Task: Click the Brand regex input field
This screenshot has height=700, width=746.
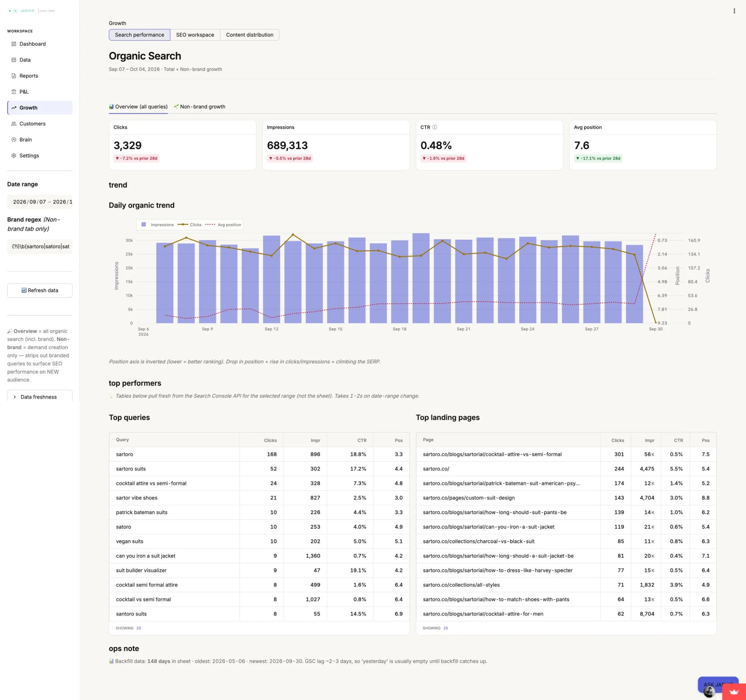Action: (40, 247)
